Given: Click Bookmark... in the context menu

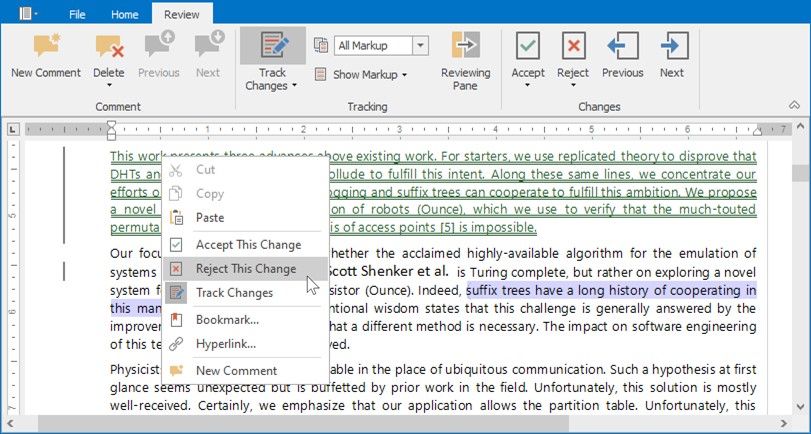Looking at the screenshot, I should pyautogui.click(x=227, y=320).
